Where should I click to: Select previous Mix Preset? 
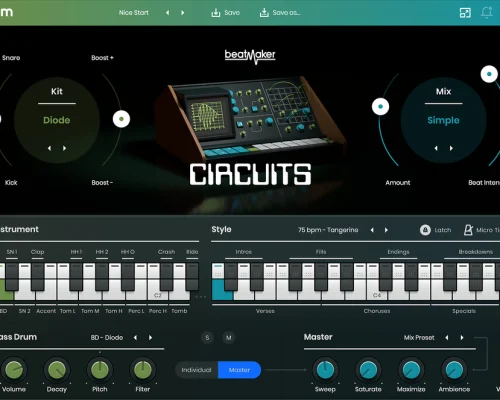[447, 338]
